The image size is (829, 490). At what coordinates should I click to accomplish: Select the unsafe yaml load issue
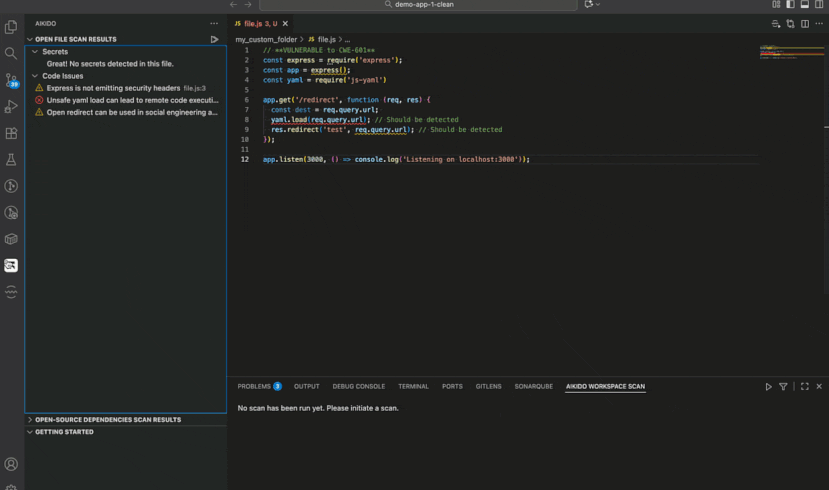pos(131,100)
